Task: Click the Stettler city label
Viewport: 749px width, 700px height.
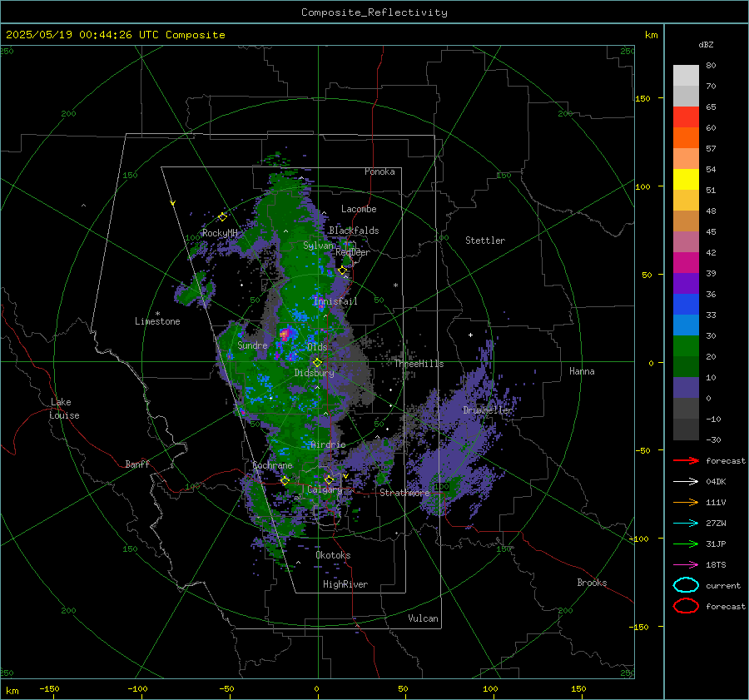Action: coord(485,241)
